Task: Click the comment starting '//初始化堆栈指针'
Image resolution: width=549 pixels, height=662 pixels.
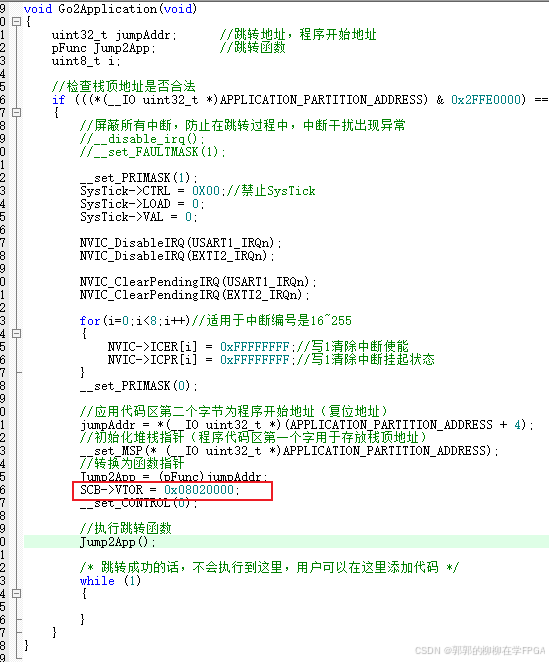Action: (x=253, y=437)
